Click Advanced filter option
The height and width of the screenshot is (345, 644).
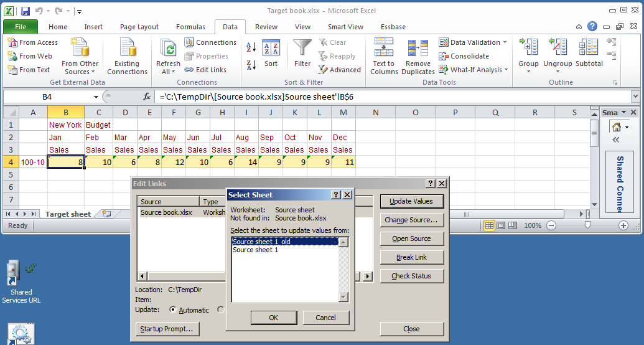[340, 70]
